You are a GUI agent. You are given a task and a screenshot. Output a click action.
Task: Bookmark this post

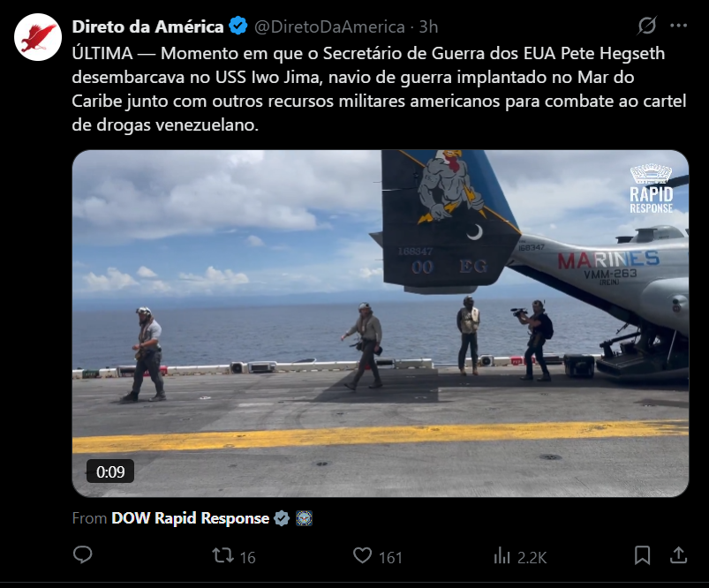(642, 555)
